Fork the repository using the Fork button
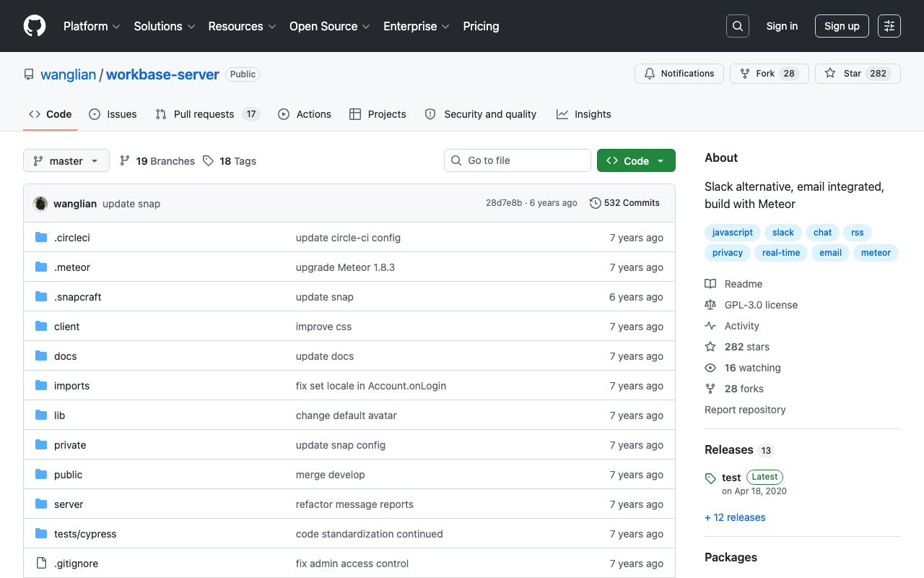The image size is (924, 578). coord(770,74)
